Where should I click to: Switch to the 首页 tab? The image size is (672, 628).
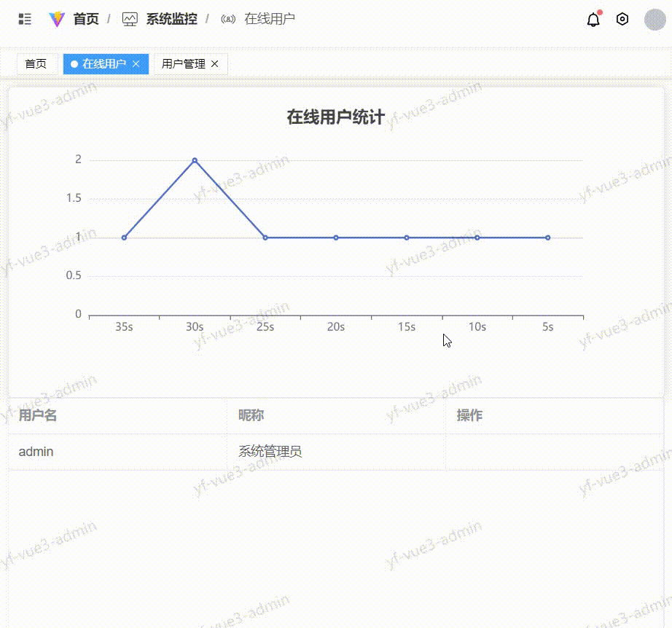click(36, 64)
